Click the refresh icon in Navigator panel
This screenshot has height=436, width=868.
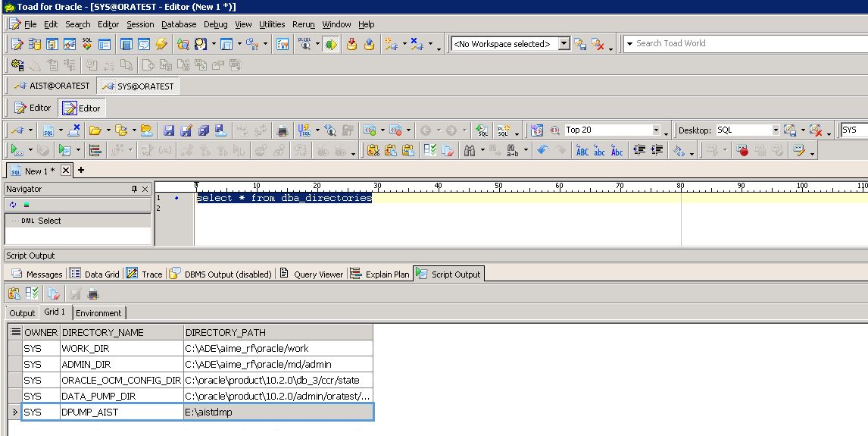13,205
